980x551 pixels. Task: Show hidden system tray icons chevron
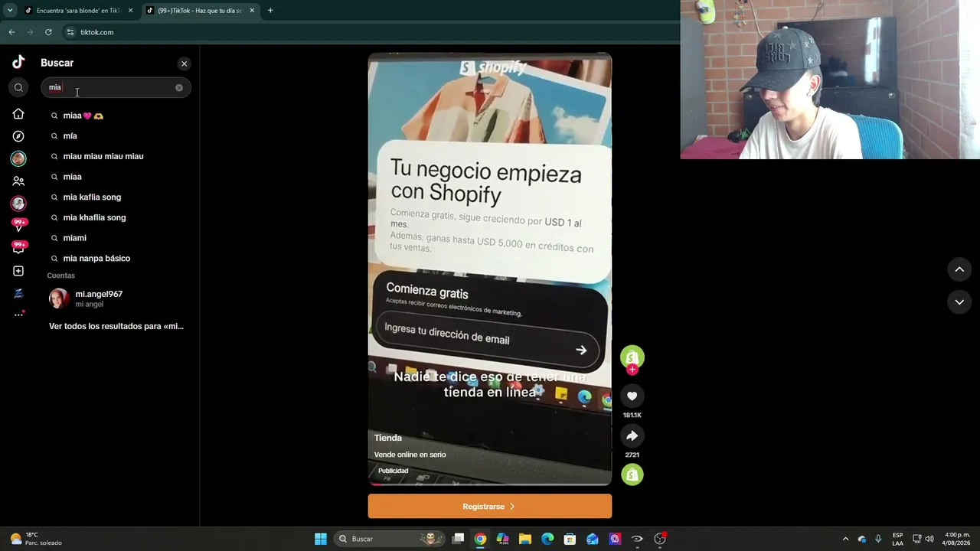tap(845, 539)
